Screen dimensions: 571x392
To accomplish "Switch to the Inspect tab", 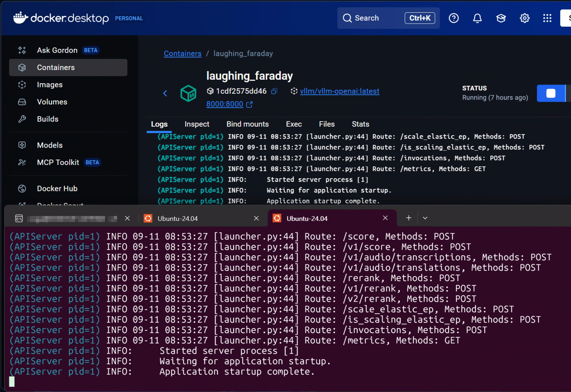I will click(x=197, y=124).
